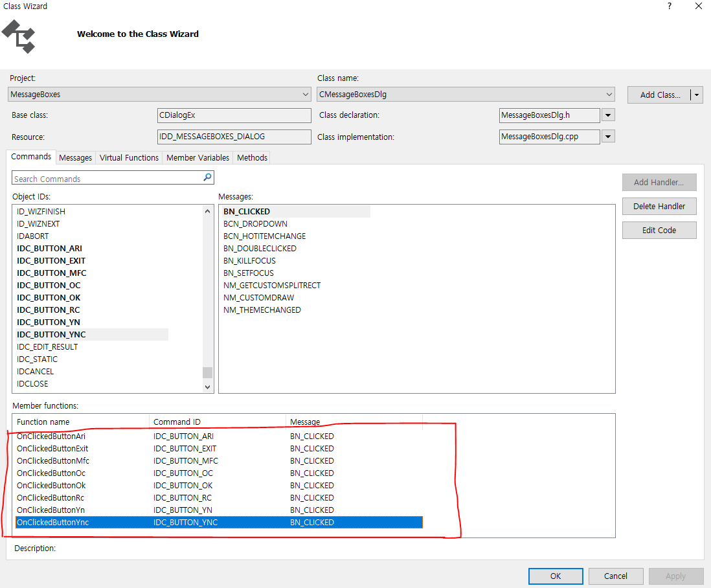Switch to the Methods tab

252,158
